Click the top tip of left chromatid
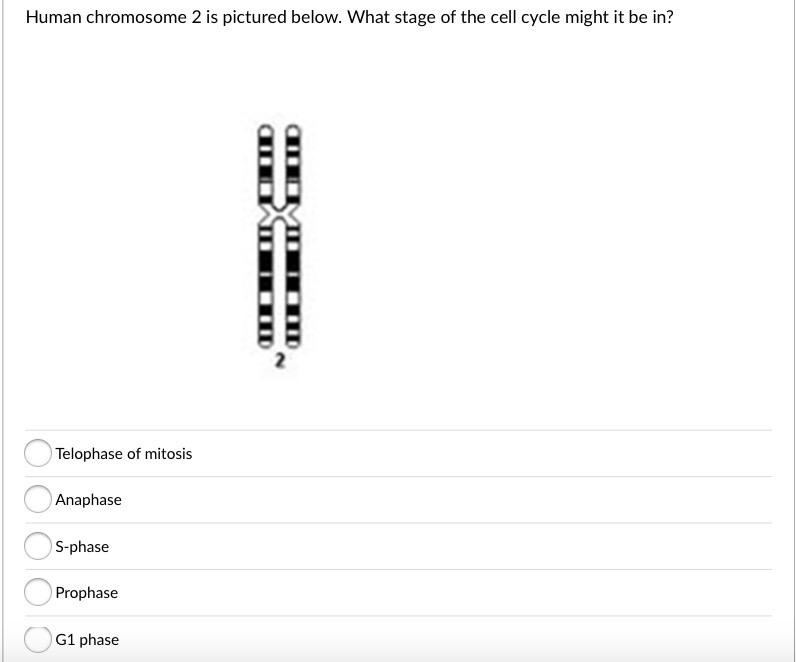This screenshot has height=662, width=796. tap(267, 129)
